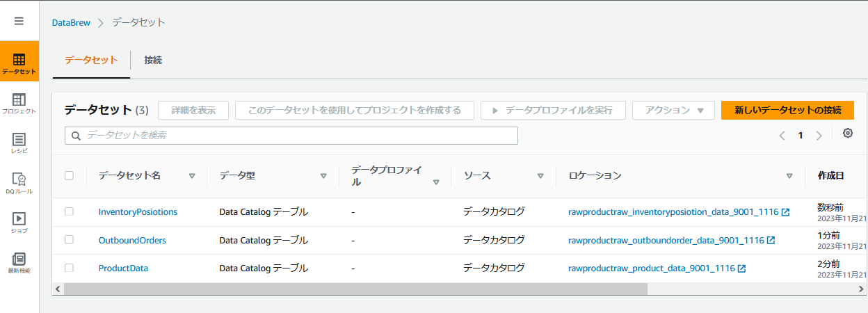Open external link icon for outboundorder location
Viewport: 868px width, 313px height.
click(771, 241)
